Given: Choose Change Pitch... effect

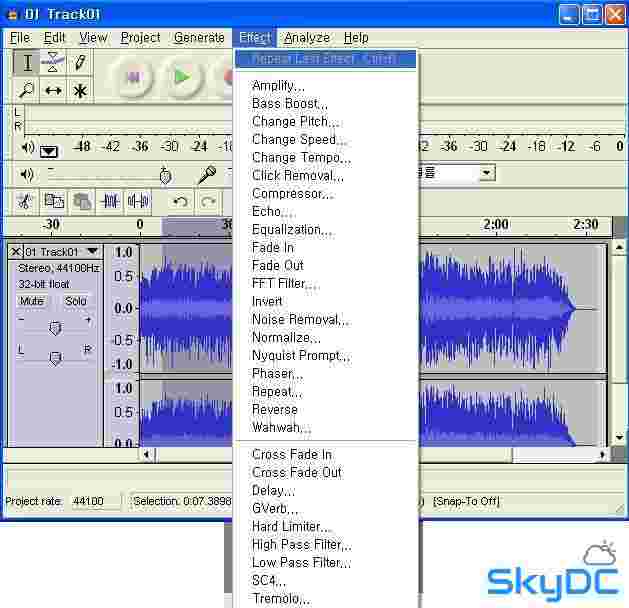Looking at the screenshot, I should (x=325, y=122).
